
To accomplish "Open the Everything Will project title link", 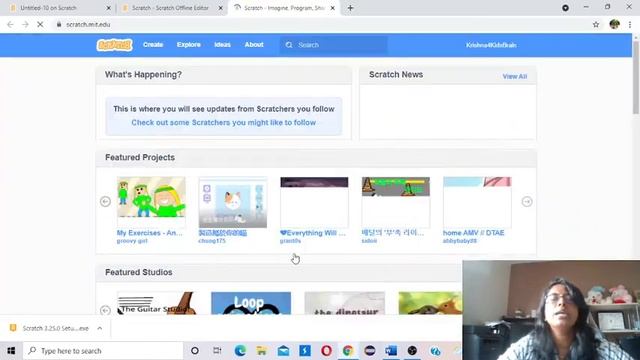I will pos(313,233).
